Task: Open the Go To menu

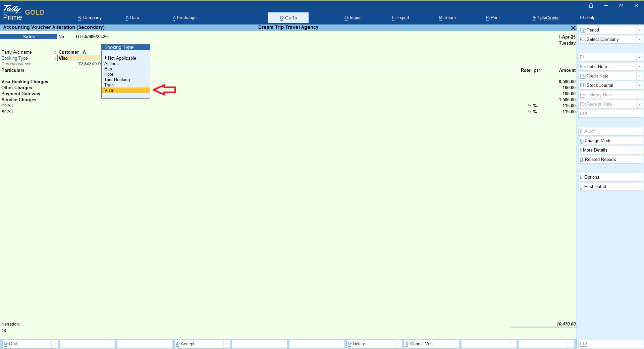Action: [288, 18]
